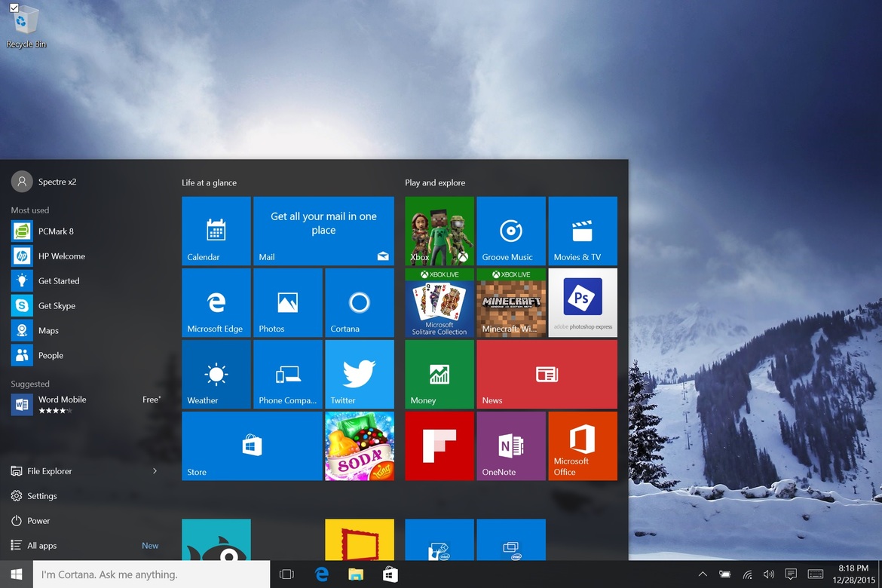The height and width of the screenshot is (588, 882).
Task: Open the Money tile
Action: (x=439, y=374)
